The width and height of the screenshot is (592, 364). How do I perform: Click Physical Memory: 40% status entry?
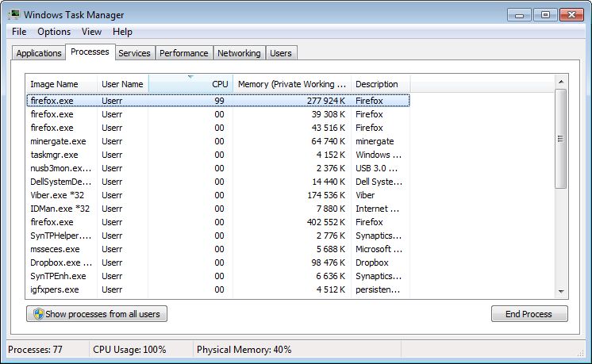[244, 350]
